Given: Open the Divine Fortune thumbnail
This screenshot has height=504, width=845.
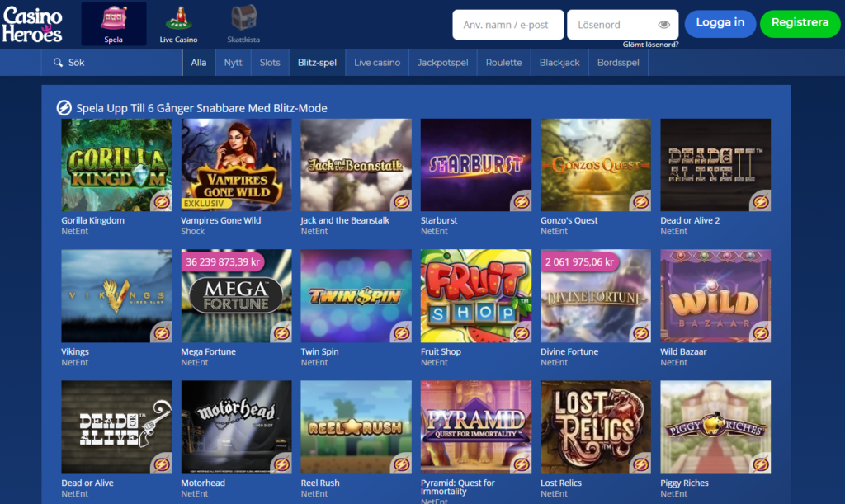Looking at the screenshot, I should coord(596,296).
